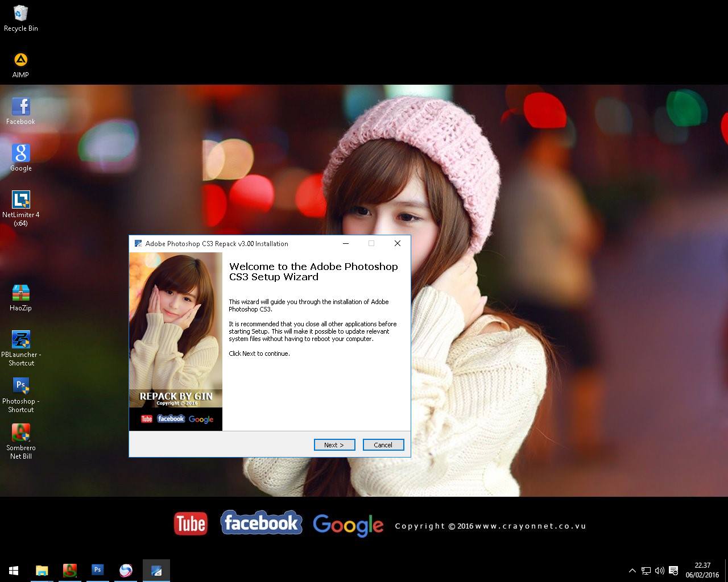Select the Facebook desktop shortcut
Viewport: 728px width, 582px height.
click(x=21, y=111)
